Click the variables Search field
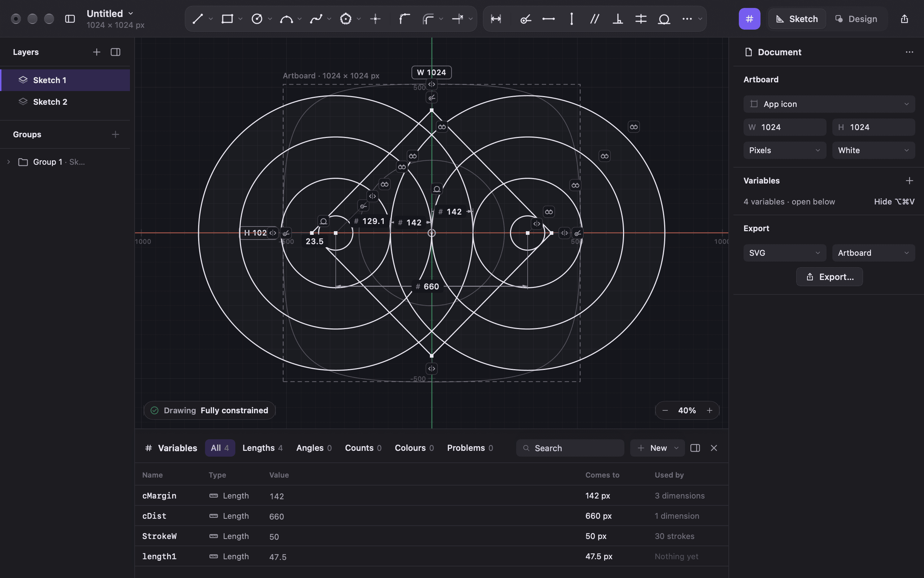Screen dimensions: 924x578 coord(570,448)
